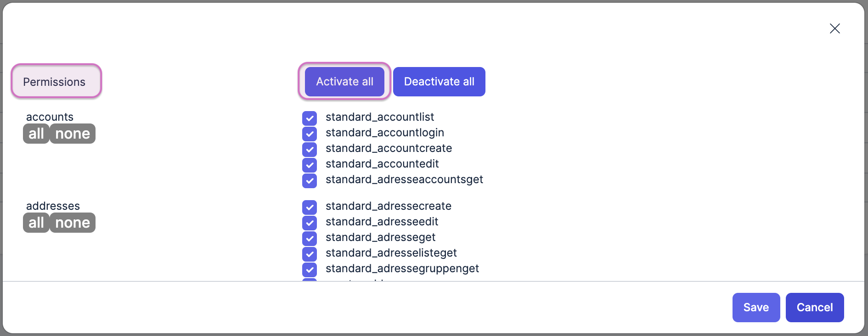Select none for accounts permissions
The height and width of the screenshot is (336, 868).
tap(73, 134)
